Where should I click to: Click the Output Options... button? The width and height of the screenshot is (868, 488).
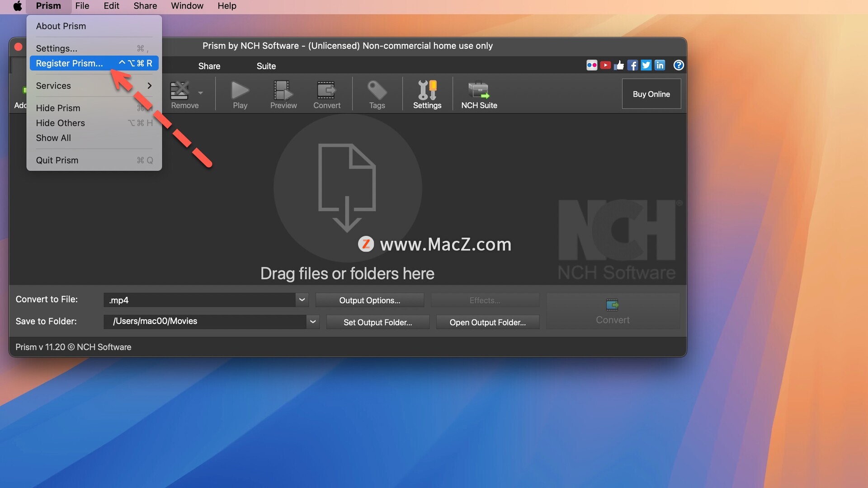tap(369, 300)
